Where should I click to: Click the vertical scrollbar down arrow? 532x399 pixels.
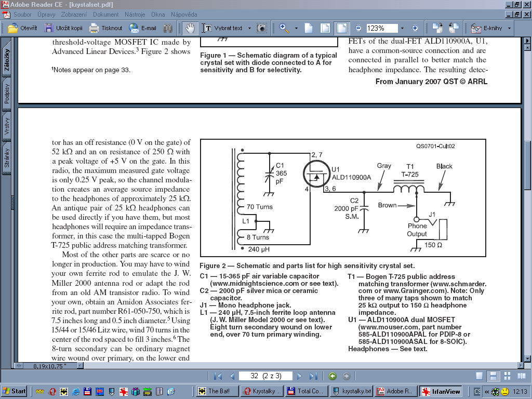pos(527,358)
